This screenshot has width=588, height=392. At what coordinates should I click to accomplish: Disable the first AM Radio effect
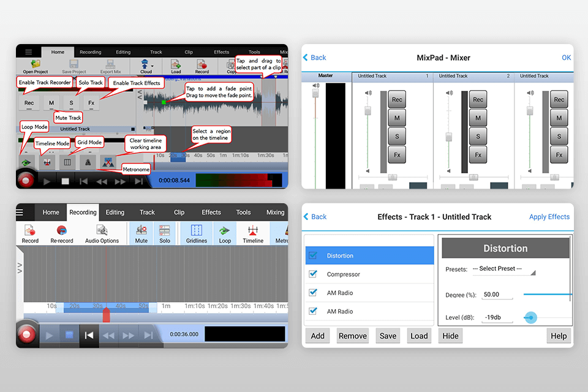tap(314, 293)
